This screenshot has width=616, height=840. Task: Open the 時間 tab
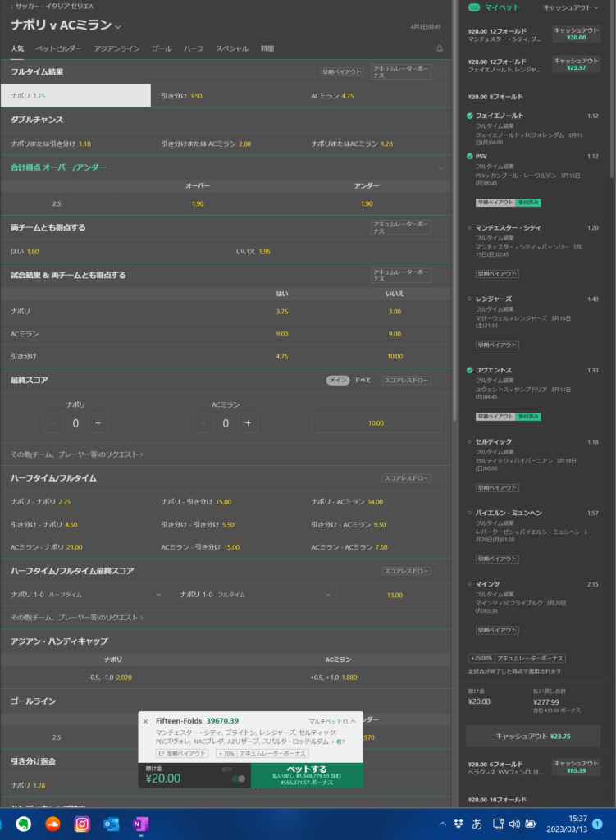(267, 48)
